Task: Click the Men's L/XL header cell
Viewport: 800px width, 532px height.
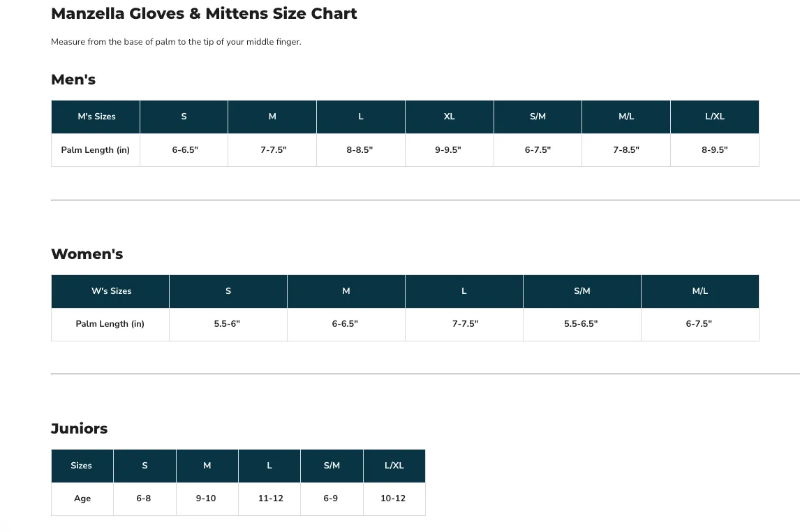Action: click(714, 117)
